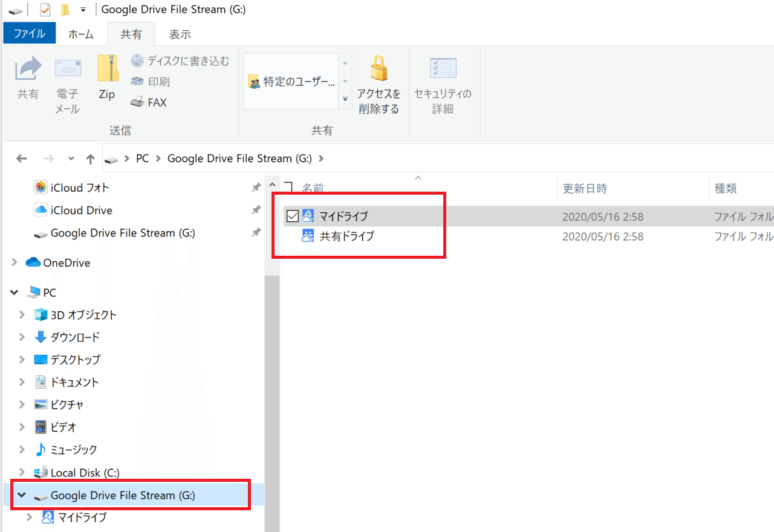Click the マイドライブ folder icon in file list
This screenshot has height=532, width=774.
click(x=308, y=216)
